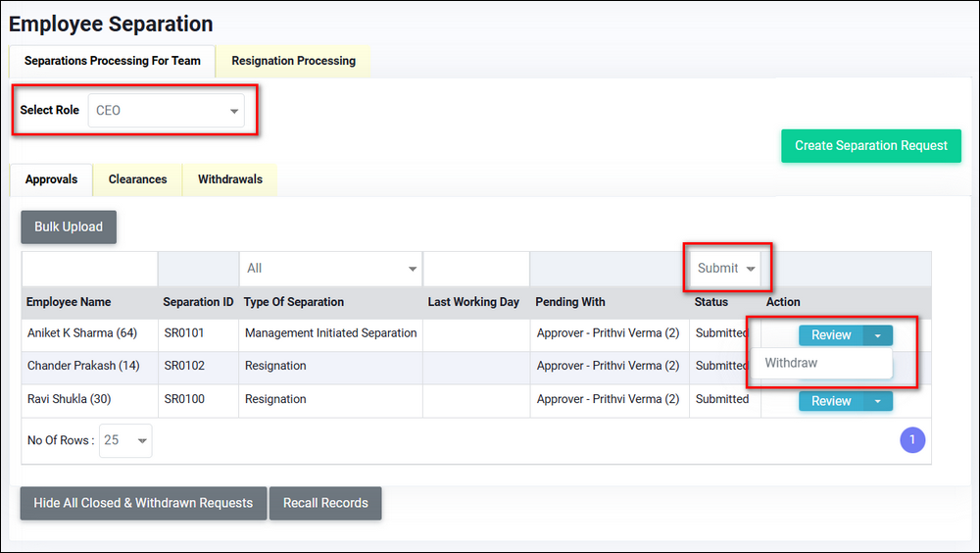Review Aniket K Sharma's separation request
The height and width of the screenshot is (553, 980).
point(830,335)
